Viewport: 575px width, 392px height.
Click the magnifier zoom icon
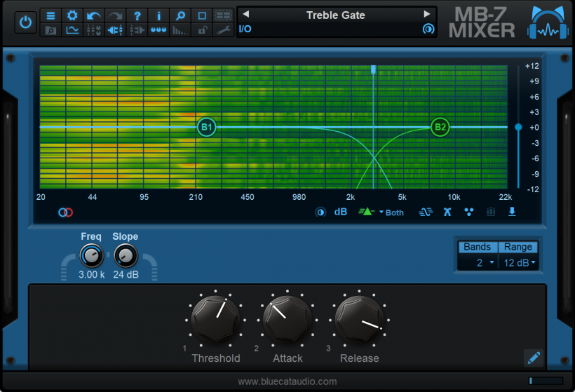click(180, 15)
